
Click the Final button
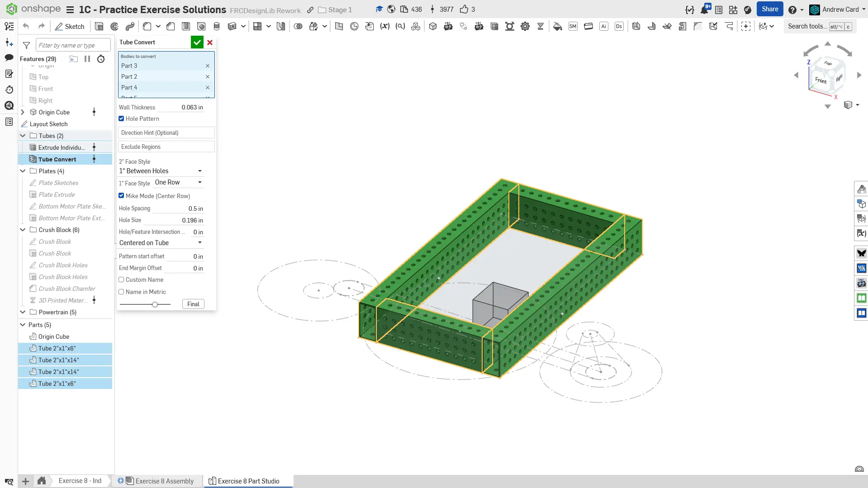(193, 304)
